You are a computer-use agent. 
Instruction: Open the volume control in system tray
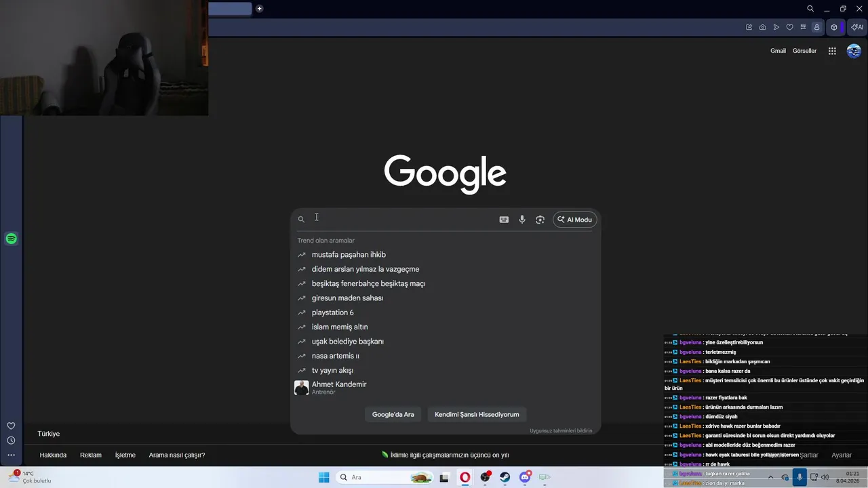tap(825, 477)
